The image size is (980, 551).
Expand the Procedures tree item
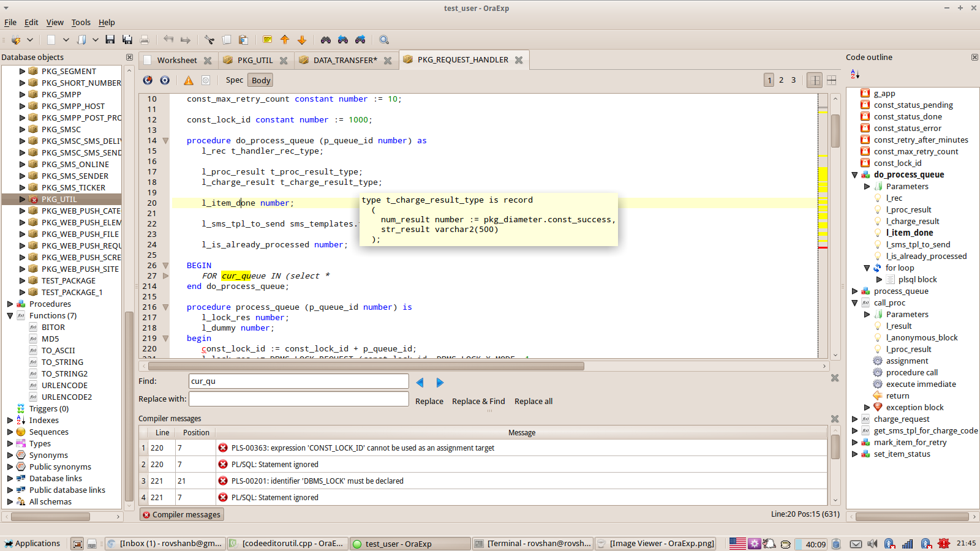click(9, 304)
